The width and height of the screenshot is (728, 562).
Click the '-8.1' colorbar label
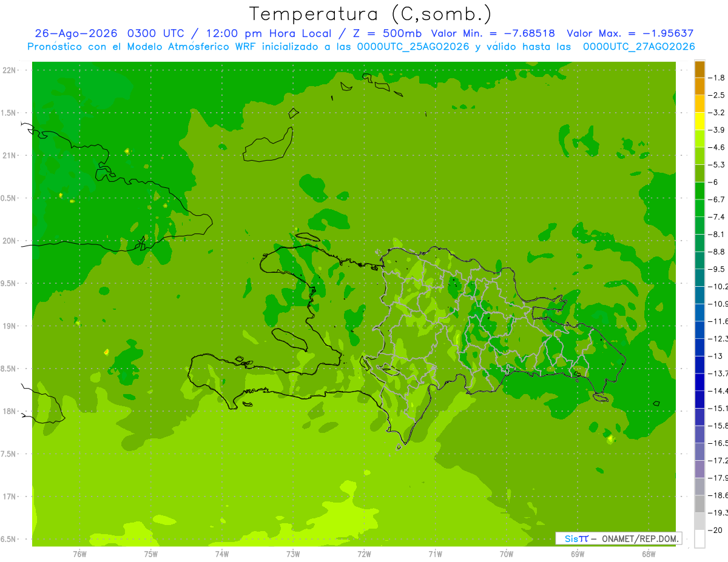tap(717, 234)
